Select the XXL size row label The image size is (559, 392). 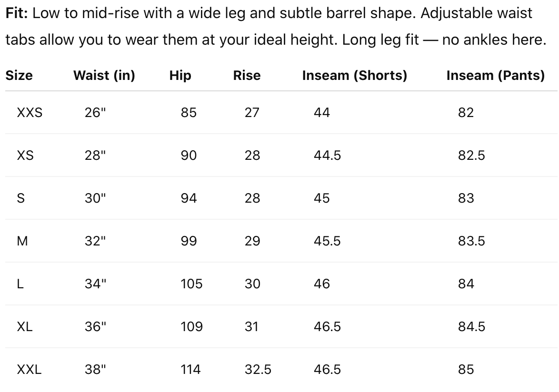(x=29, y=369)
